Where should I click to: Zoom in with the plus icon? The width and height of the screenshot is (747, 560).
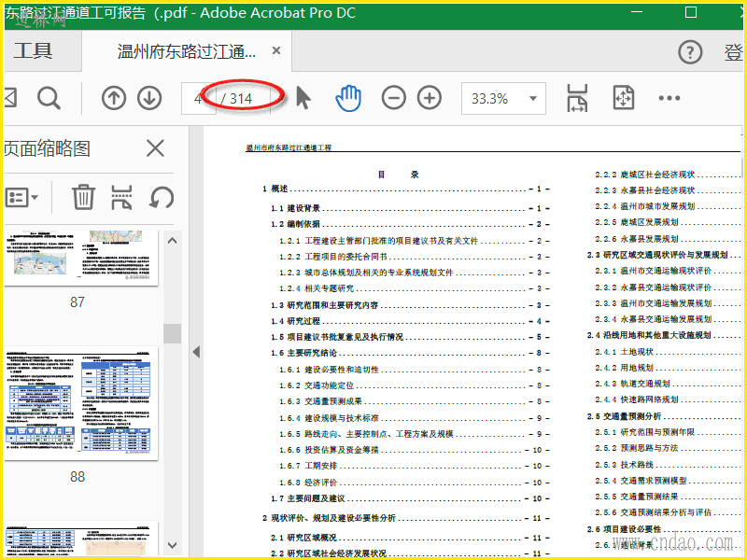click(430, 98)
